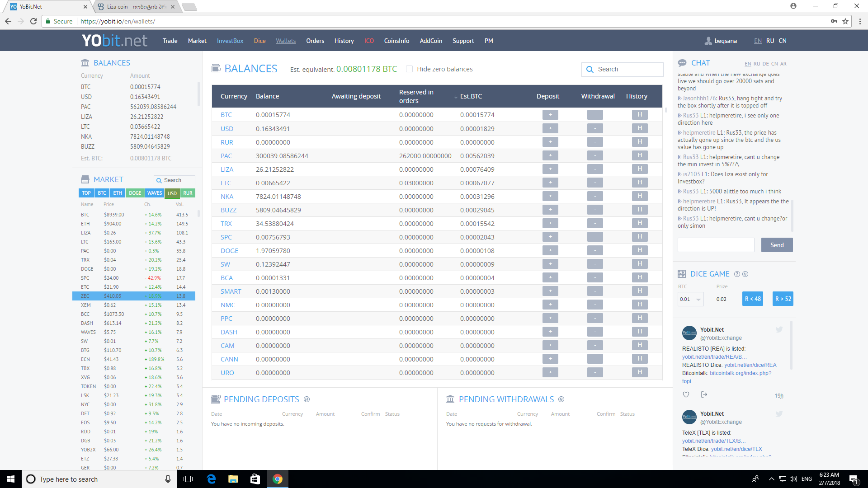The height and width of the screenshot is (488, 868).
Task: Open the InvestBox menu item
Action: coord(230,41)
